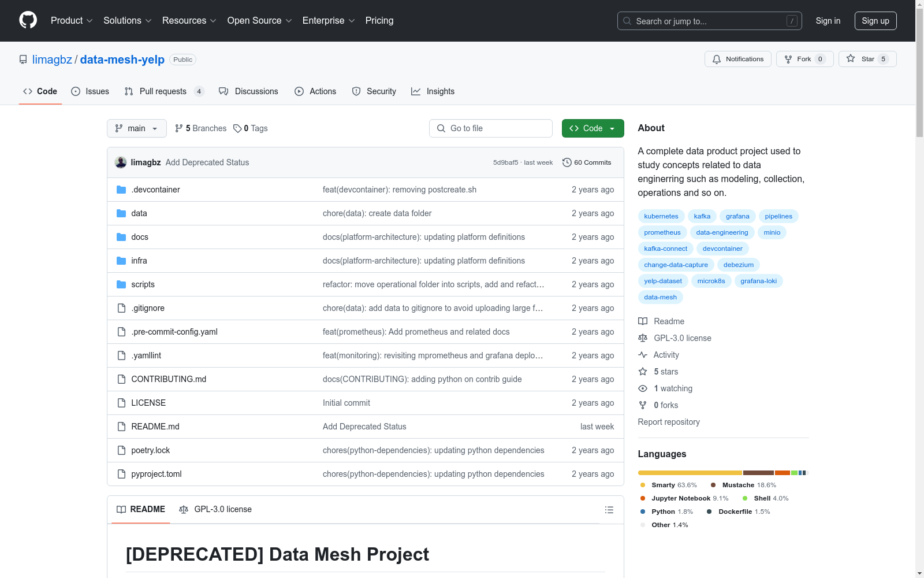Screen dimensions: 924x578
Task: Click the Notifications button
Action: [738, 59]
